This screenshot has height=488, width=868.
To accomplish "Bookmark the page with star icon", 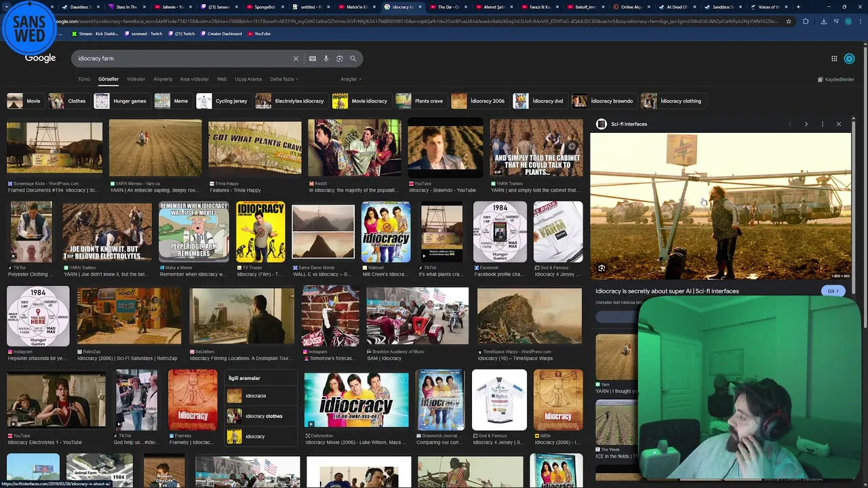I will pos(789,21).
